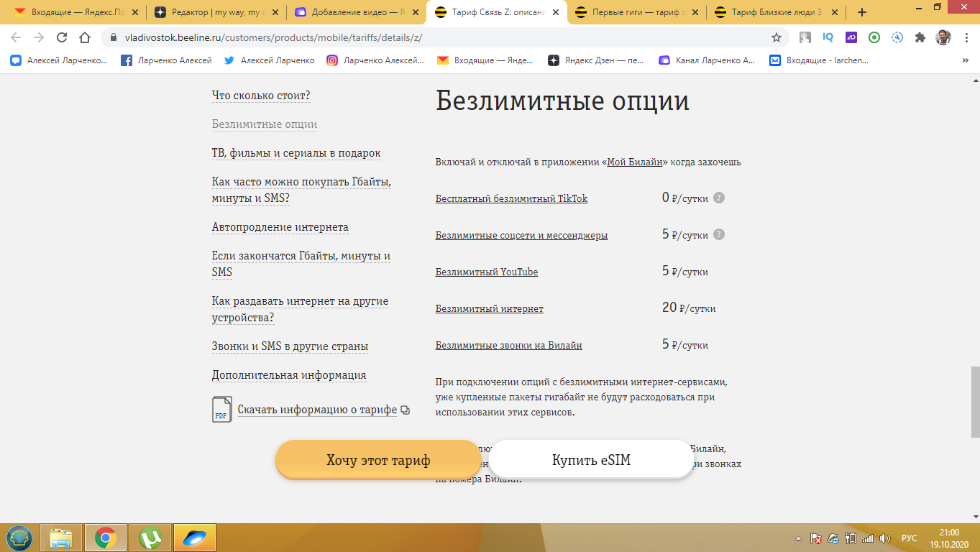Open the browser home page button
Screen dimensions: 980x552
[85, 37]
